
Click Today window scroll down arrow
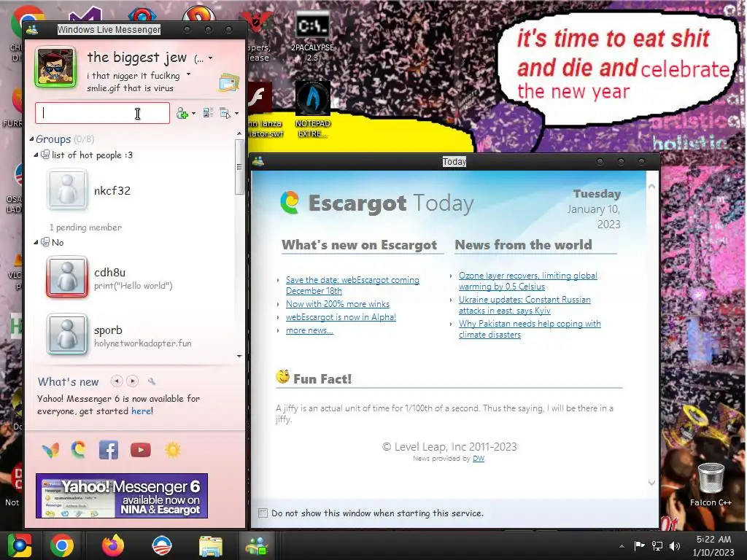(651, 483)
